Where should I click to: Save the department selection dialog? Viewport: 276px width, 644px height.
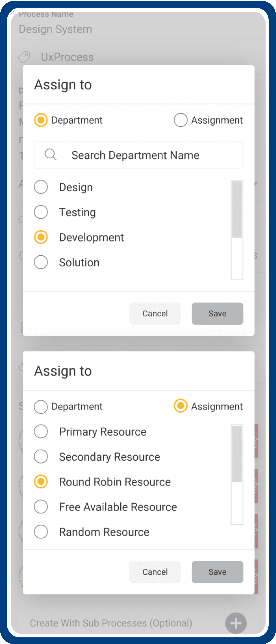(217, 313)
